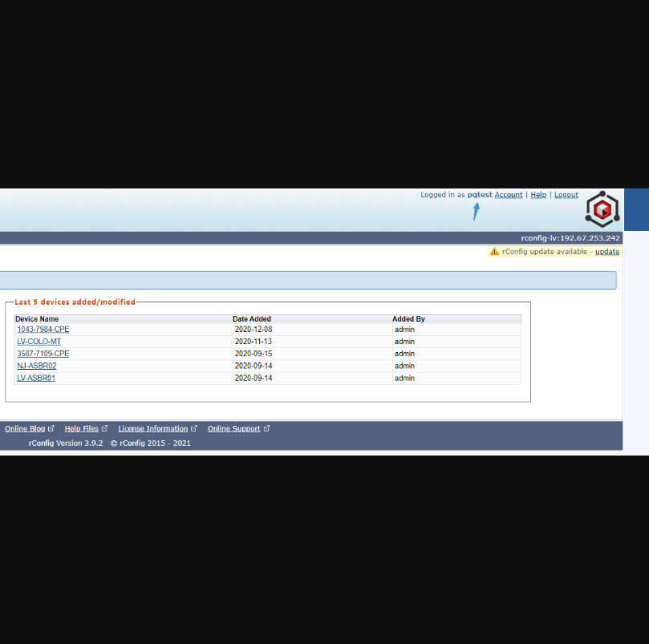Screen dimensions: 649x644
Task: Open the Help link in header
Action: 538,195
